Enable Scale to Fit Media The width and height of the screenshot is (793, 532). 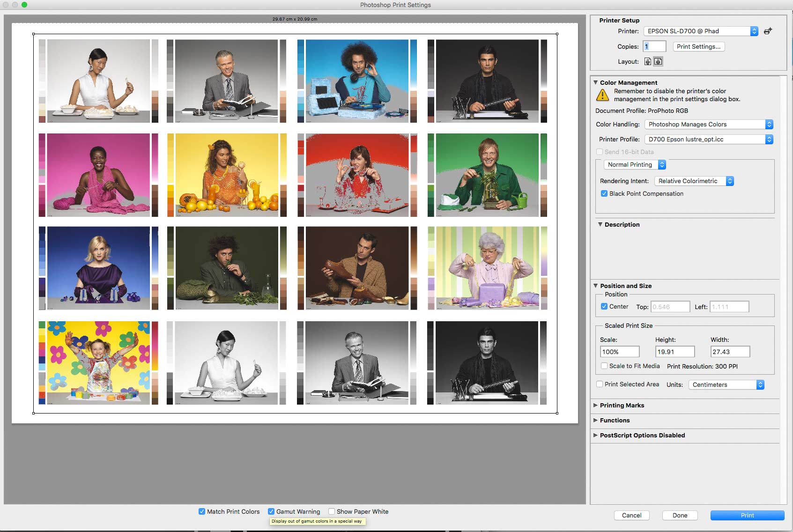pos(604,366)
